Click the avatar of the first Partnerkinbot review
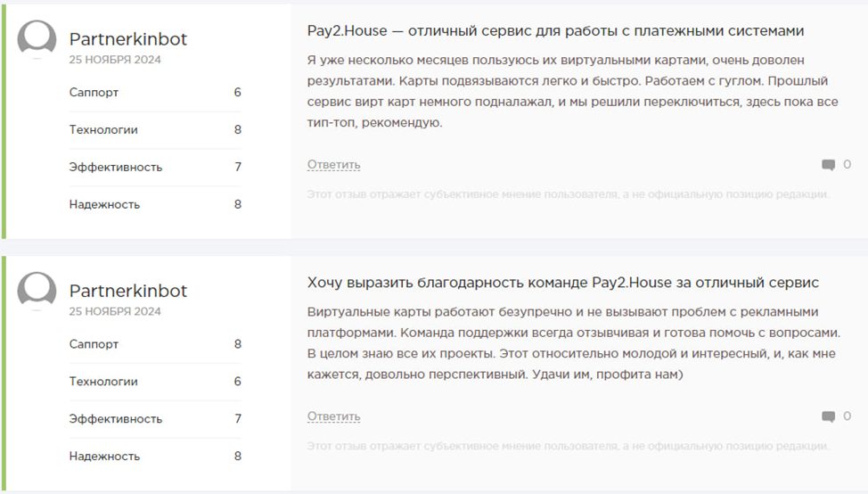Image resolution: width=868 pixels, height=494 pixels. coord(37,39)
